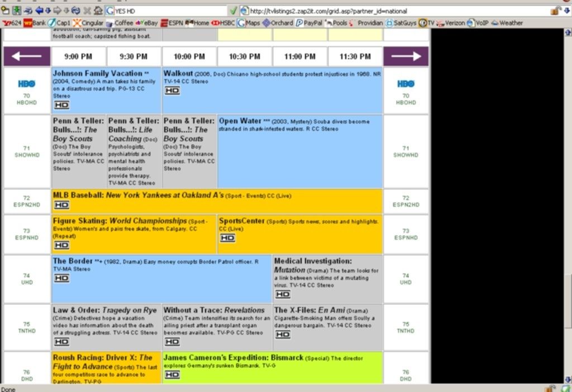Open the eBay bookmark

point(147,23)
